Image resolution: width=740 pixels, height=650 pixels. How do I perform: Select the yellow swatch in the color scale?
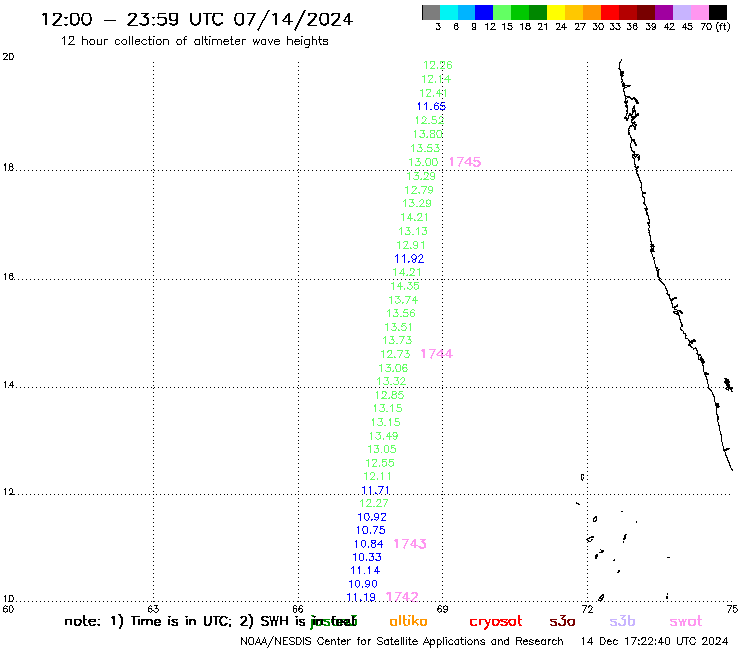pyautogui.click(x=556, y=12)
